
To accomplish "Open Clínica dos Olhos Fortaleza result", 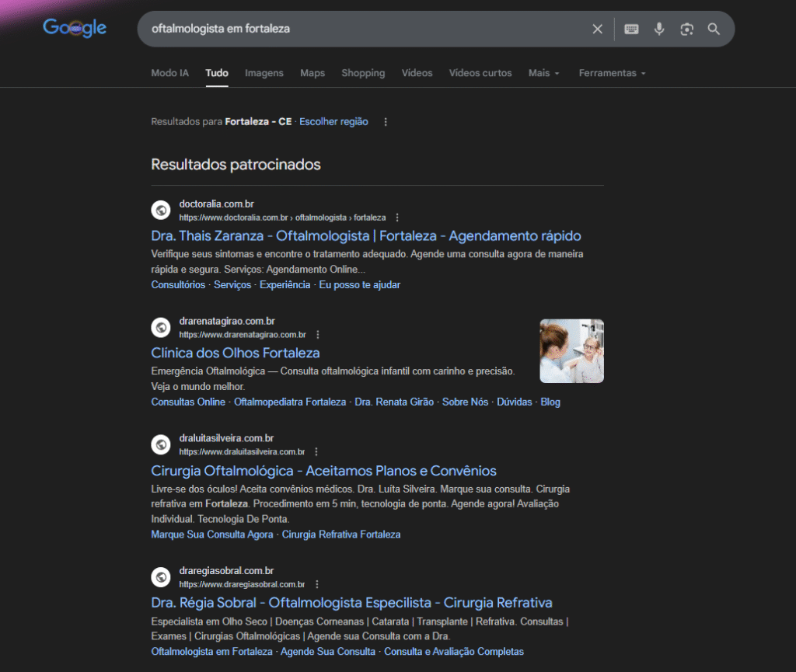I will [x=235, y=353].
